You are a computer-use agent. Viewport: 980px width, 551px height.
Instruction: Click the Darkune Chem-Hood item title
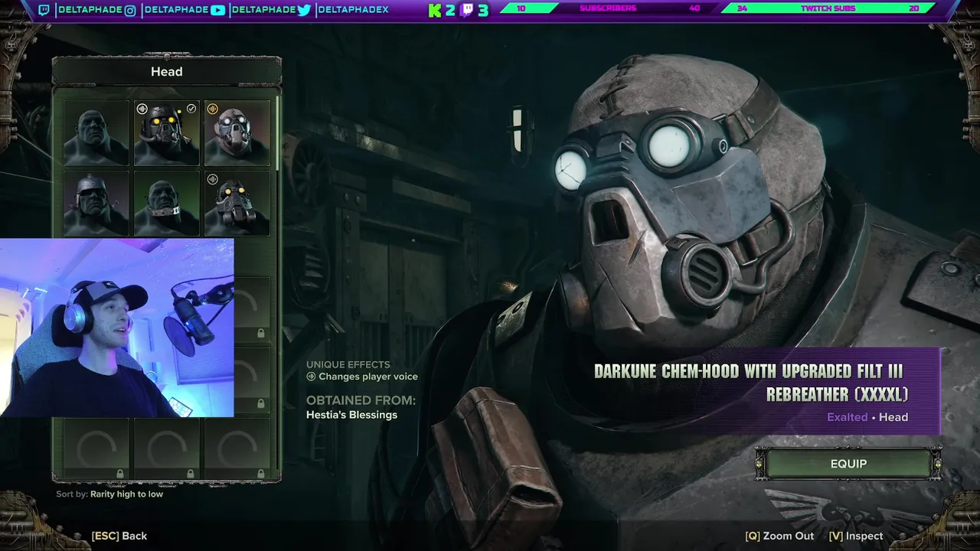tap(751, 383)
